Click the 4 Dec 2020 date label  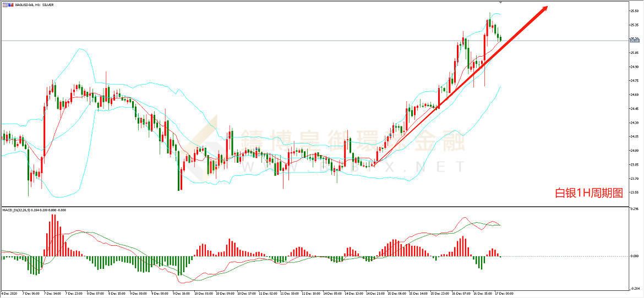coord(10,294)
